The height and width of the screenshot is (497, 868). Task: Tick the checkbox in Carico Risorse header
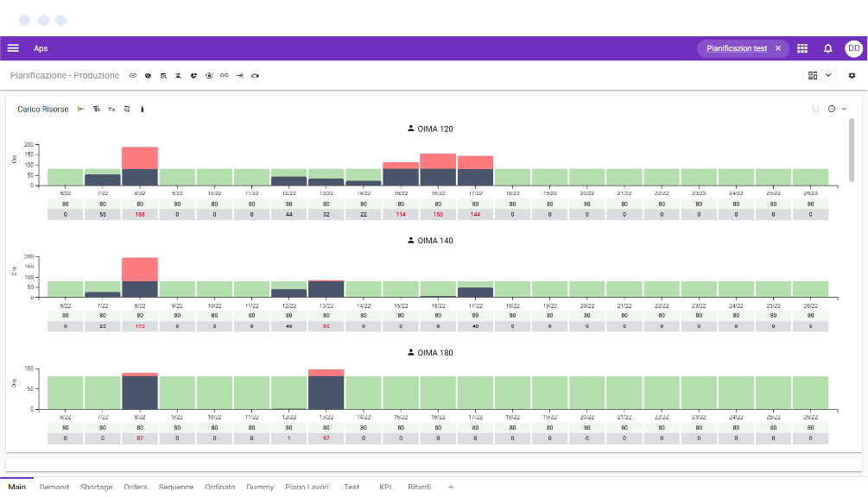coord(815,110)
